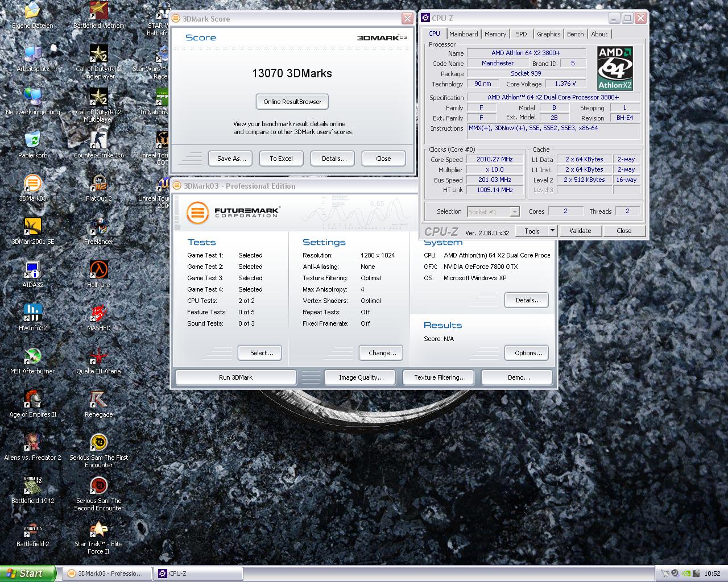Switch to the Bench tab in CPU-Z

(x=575, y=34)
